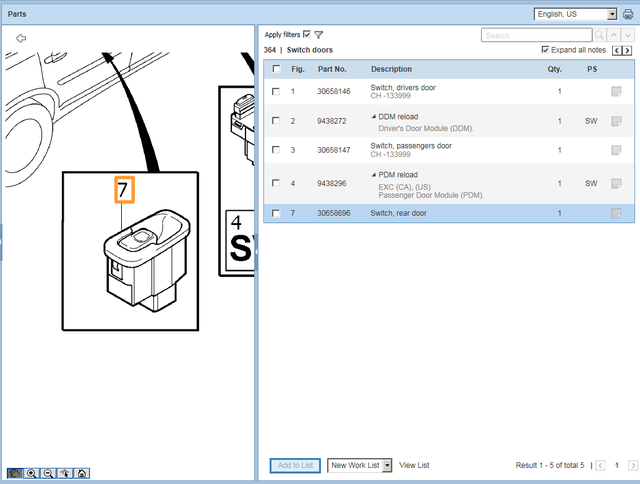Click into the Search field

pos(537,35)
